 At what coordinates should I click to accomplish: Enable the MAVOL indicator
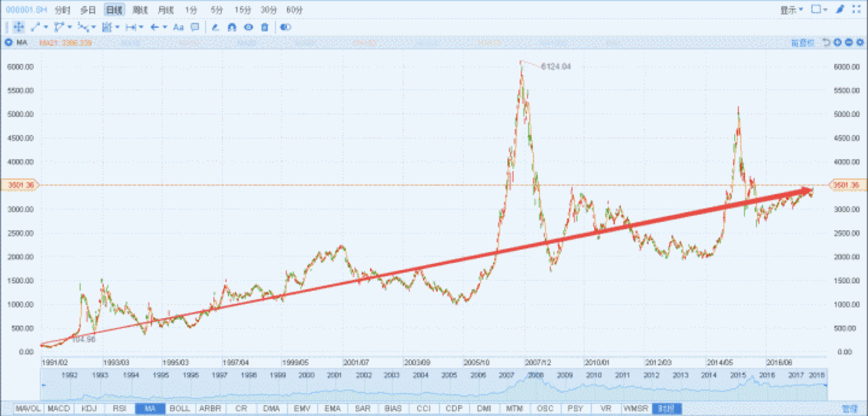[28, 408]
